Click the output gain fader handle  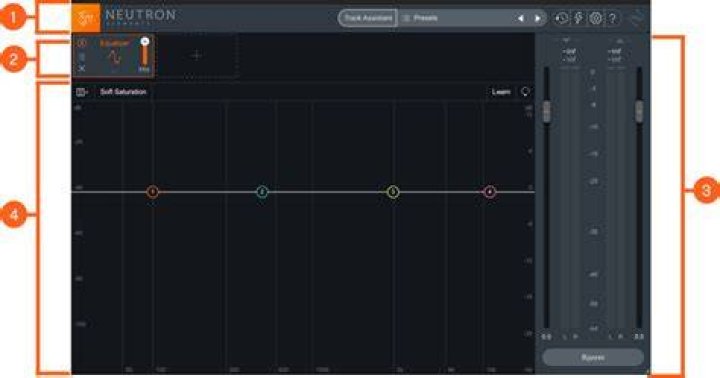(639, 112)
